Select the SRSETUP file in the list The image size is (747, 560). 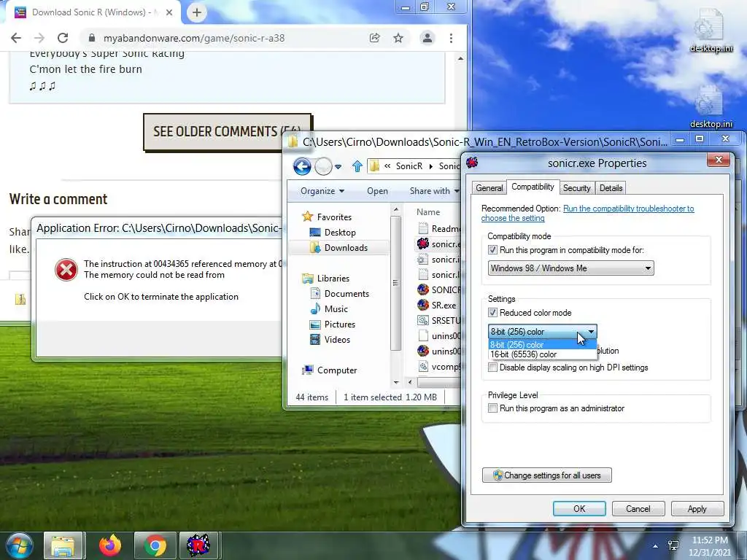click(438, 321)
